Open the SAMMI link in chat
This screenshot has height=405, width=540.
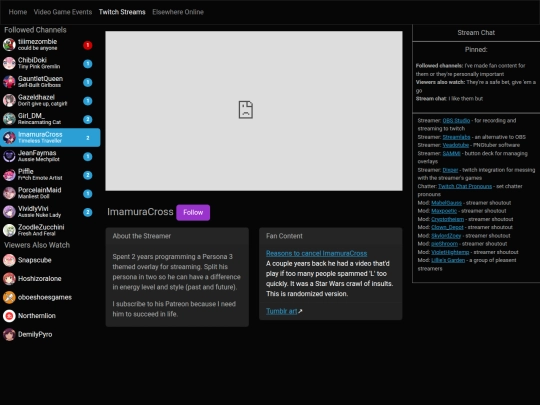(x=451, y=154)
